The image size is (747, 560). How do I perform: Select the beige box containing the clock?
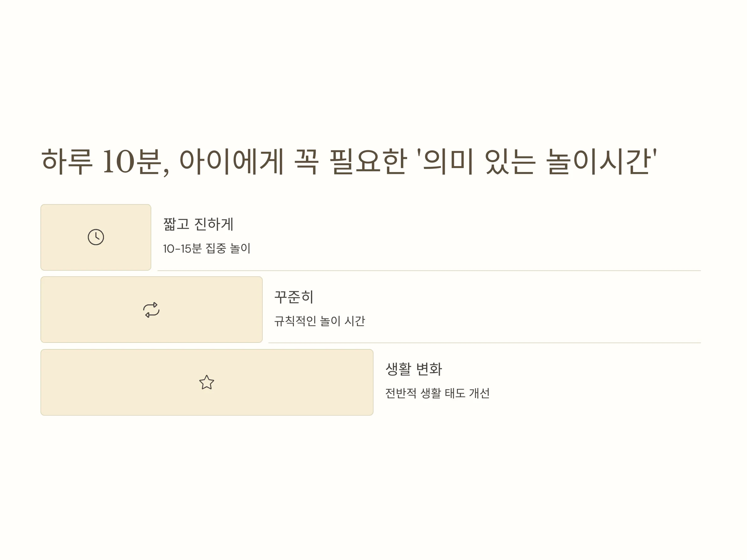96,237
